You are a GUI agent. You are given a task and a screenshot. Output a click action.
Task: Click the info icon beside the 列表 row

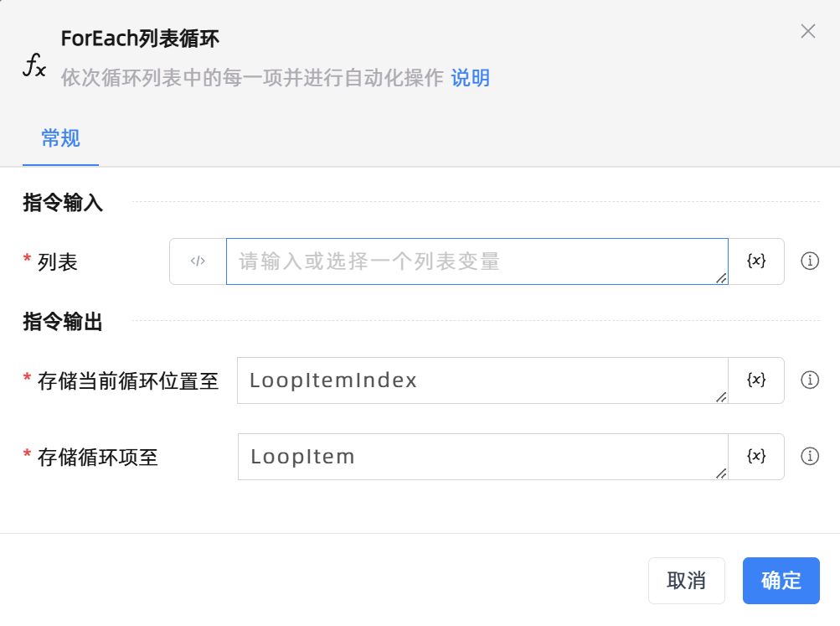point(809,261)
